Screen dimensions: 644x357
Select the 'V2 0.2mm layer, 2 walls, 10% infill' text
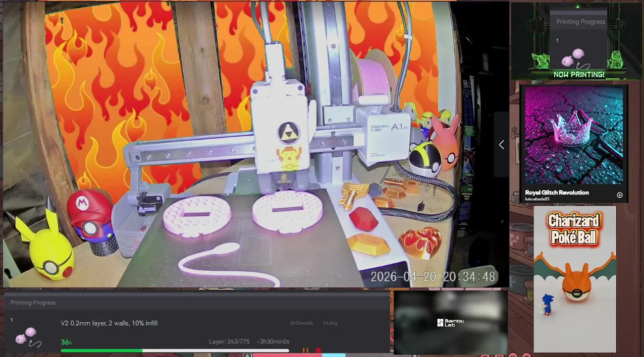(109, 323)
